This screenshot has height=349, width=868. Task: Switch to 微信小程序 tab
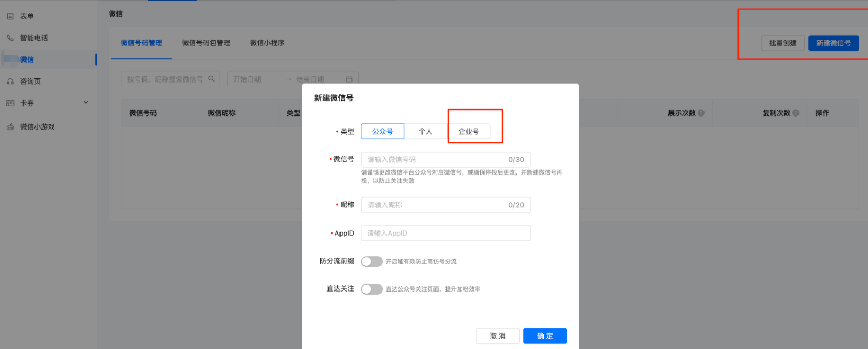click(267, 43)
